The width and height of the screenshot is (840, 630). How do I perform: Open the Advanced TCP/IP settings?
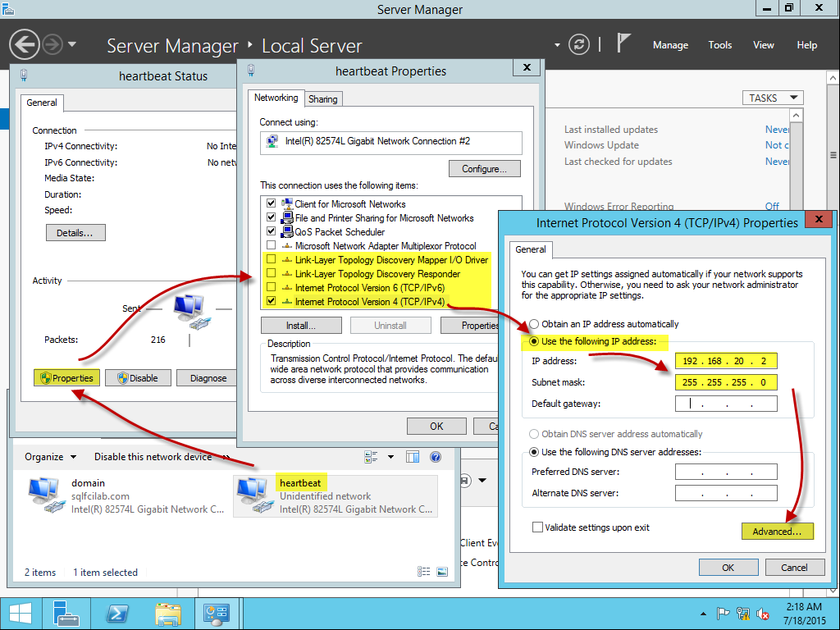pyautogui.click(x=778, y=532)
